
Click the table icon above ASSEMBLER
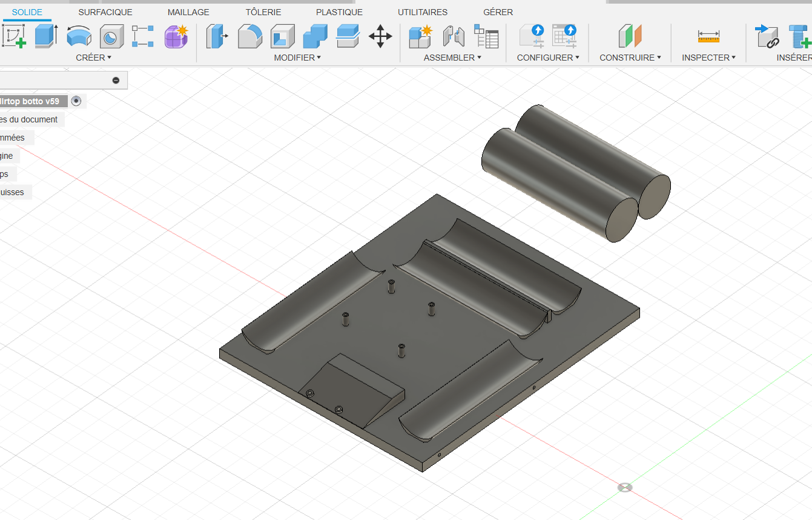[x=486, y=36]
